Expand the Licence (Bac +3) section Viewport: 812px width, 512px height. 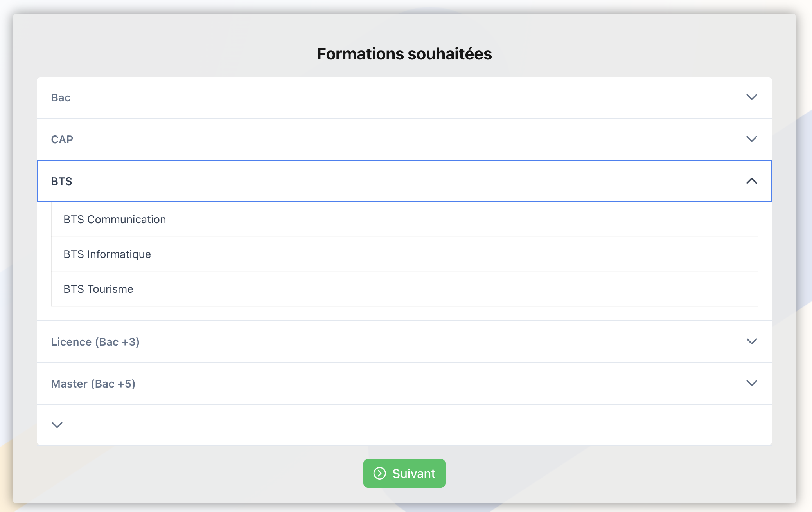pyautogui.click(x=404, y=342)
